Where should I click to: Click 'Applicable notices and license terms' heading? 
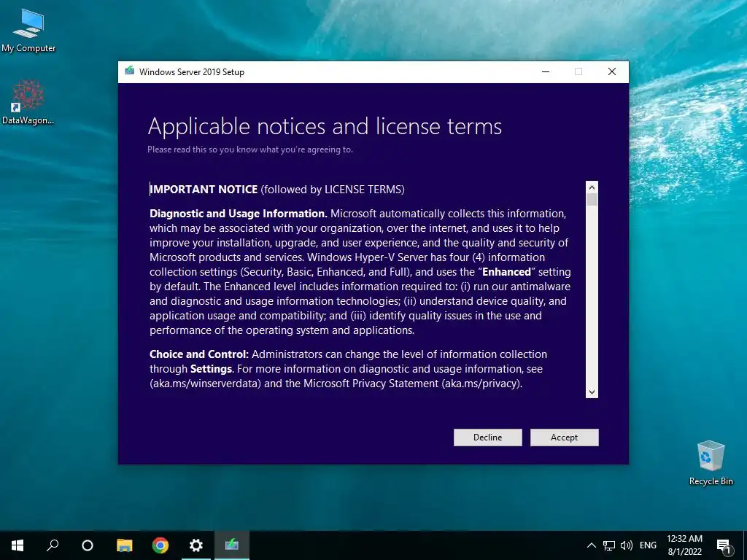(x=325, y=127)
